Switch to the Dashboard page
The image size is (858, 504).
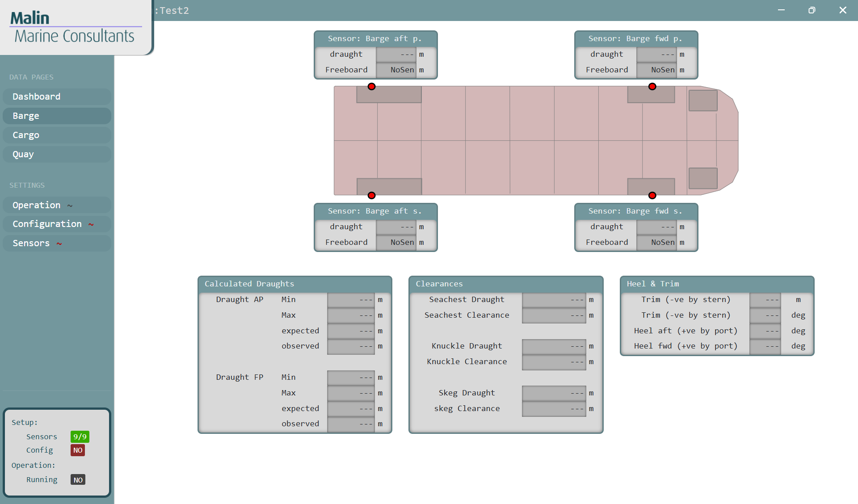(57, 97)
